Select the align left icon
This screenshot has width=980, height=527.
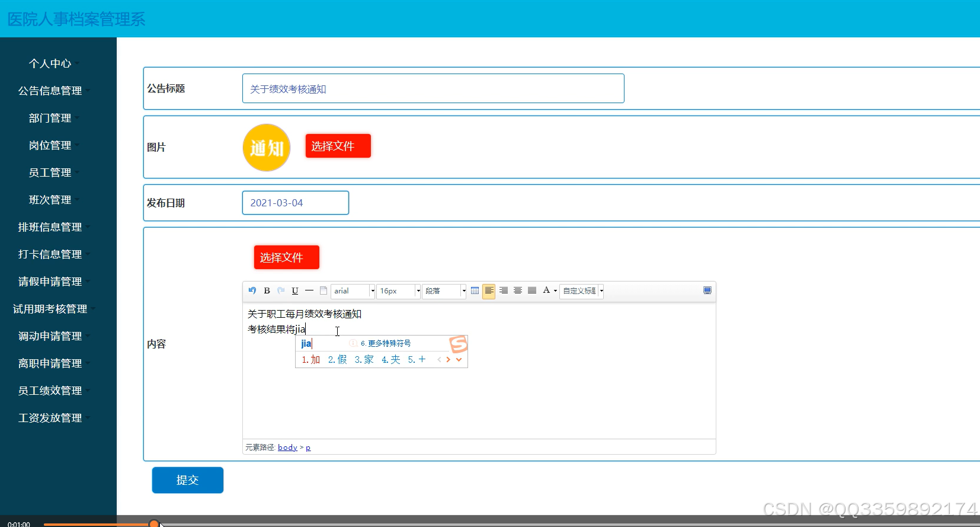pos(489,290)
